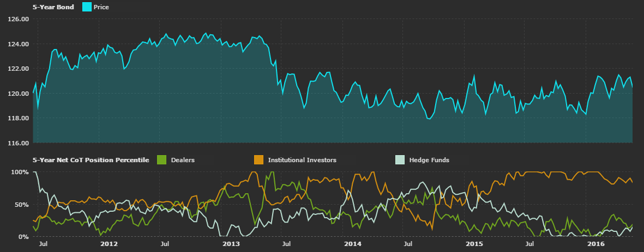Viewport: 644px width, 252px height.
Task: Click the cyan Price legend swatch
Action: point(87,7)
